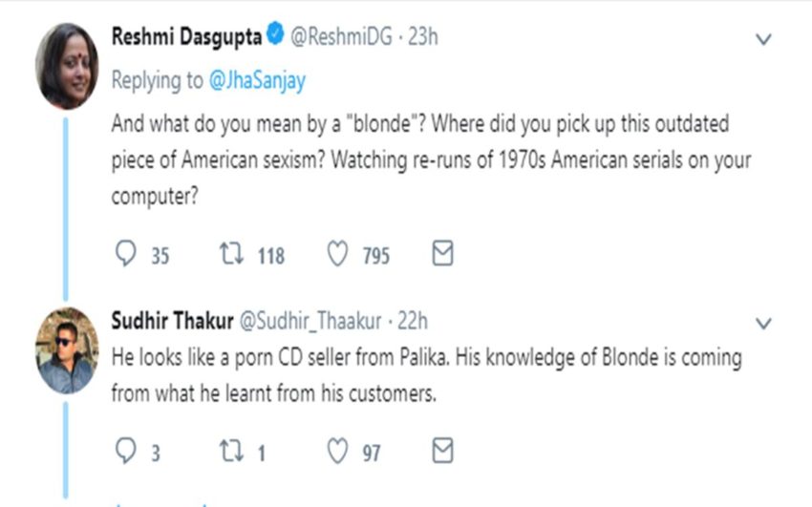Viewport: 812px width, 507px height.
Task: Like Reshmi Dasgupta's tweet
Action: 336,255
